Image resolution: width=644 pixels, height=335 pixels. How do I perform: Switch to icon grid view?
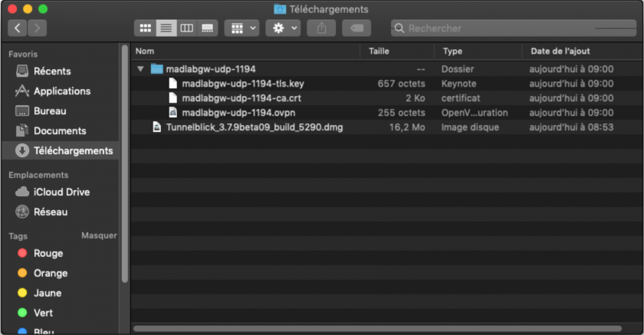coord(146,28)
